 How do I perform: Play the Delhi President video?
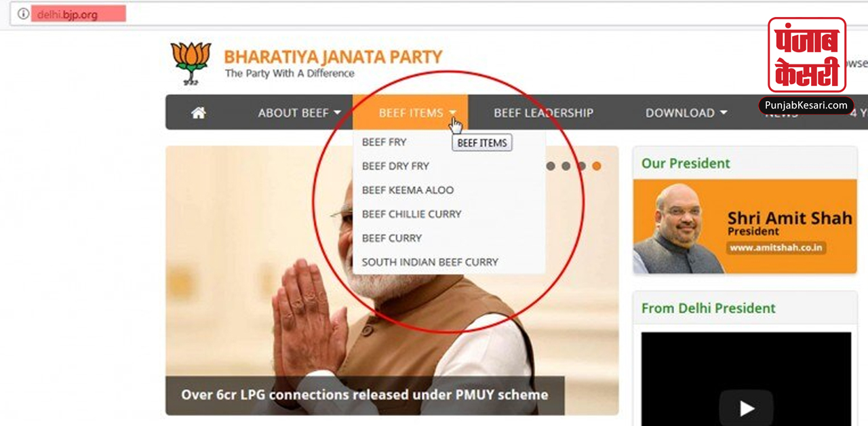(x=746, y=408)
